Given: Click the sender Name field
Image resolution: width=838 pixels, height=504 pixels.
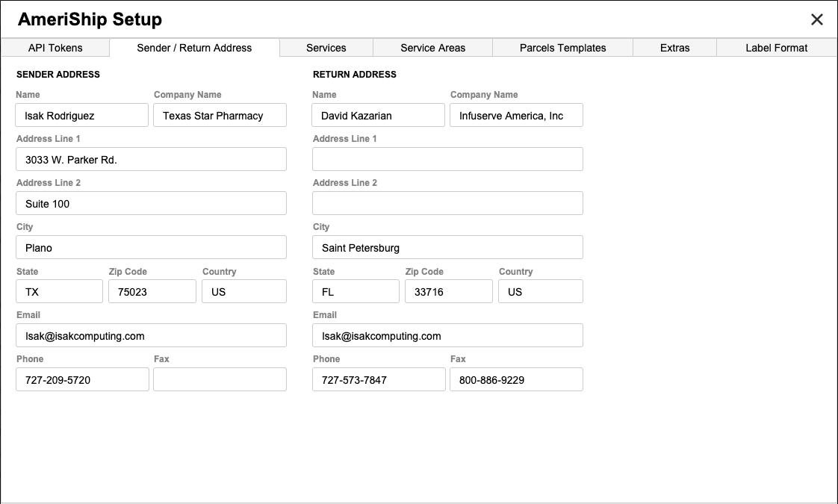Looking at the screenshot, I should 82,116.
